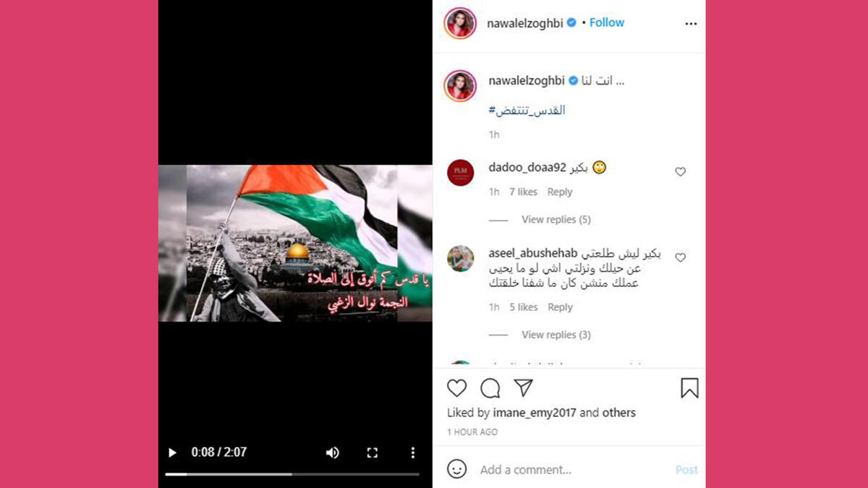The height and width of the screenshot is (488, 868).
Task: Save the post with the bookmark icon
Action: point(689,388)
